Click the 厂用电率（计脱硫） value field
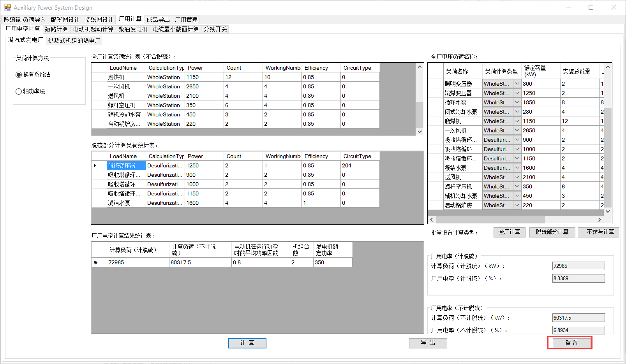This screenshot has height=364, width=626. 578,278
